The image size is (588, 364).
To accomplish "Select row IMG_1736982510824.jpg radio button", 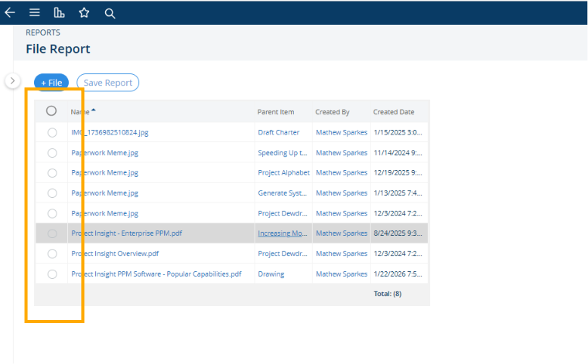I will click(52, 133).
